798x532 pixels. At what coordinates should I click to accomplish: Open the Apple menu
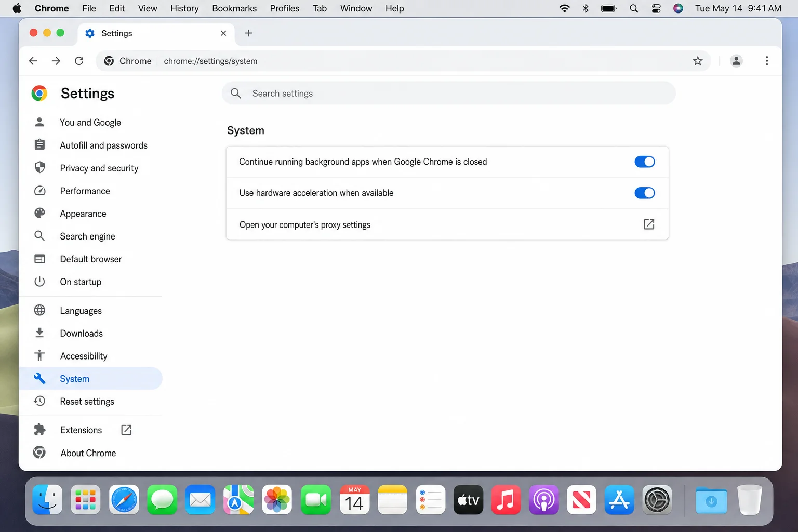17,8
